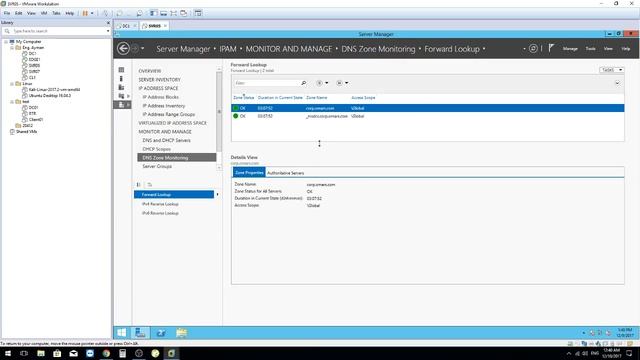Click the magnifier search icon in filter
This screenshot has height=360, width=640.
304,83
